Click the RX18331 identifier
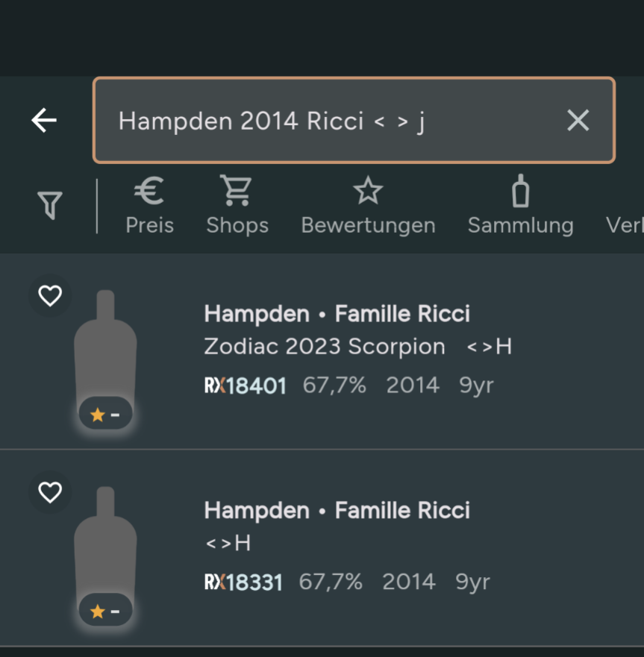 pyautogui.click(x=243, y=582)
